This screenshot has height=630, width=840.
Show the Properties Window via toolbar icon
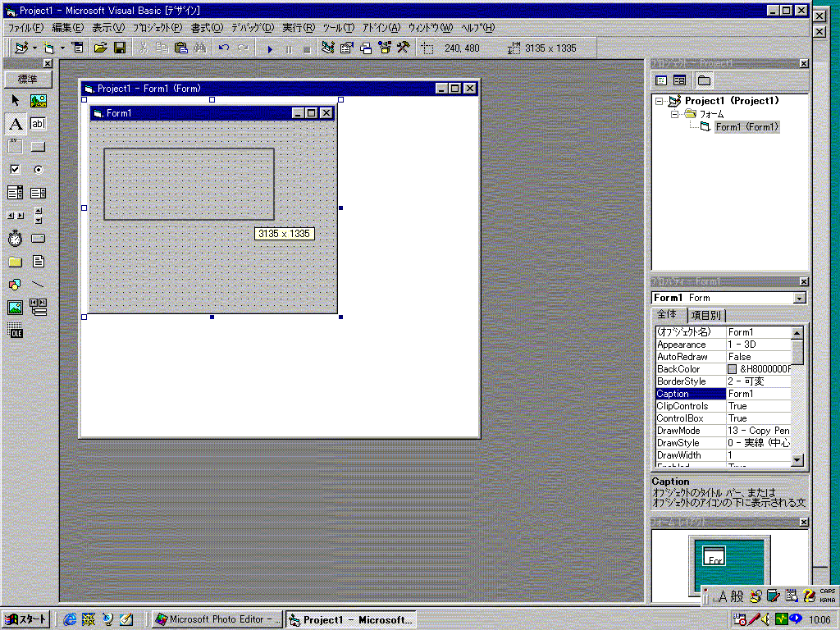coord(347,48)
